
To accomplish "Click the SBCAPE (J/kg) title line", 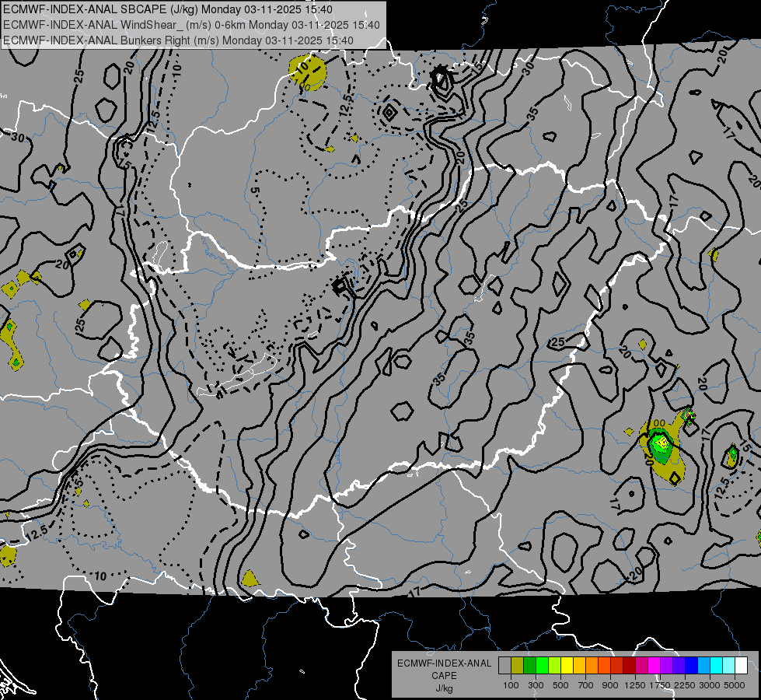I will [x=168, y=9].
